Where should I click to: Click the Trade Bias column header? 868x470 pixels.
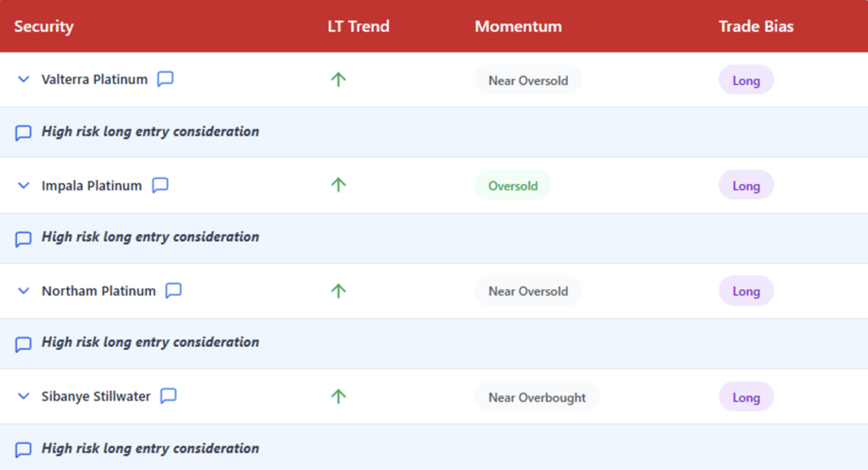coord(756,26)
